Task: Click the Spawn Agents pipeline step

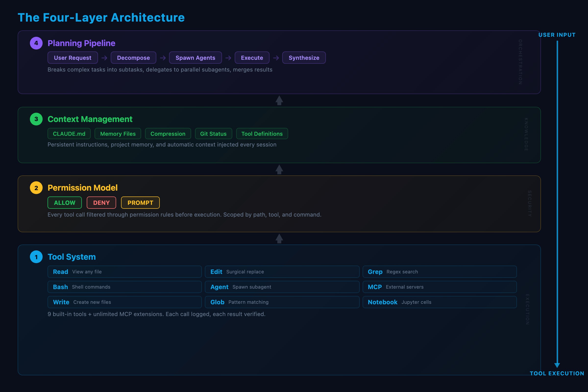Action: (195, 58)
